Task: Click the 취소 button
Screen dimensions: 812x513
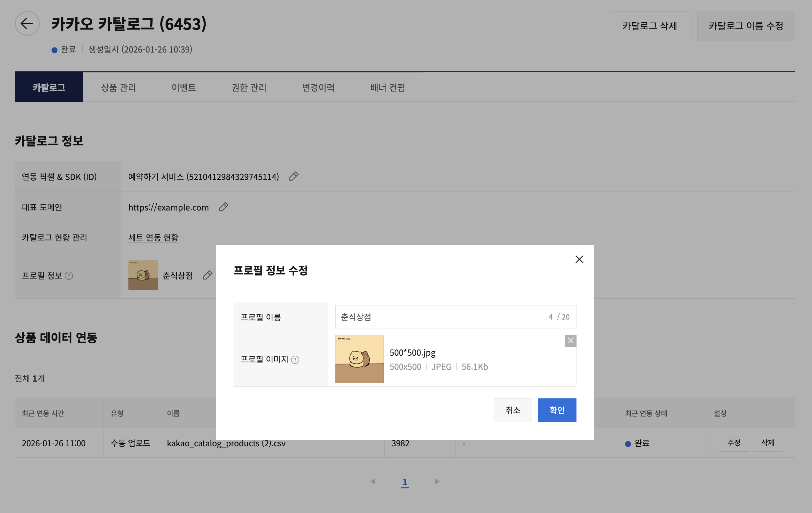Action: tap(512, 410)
